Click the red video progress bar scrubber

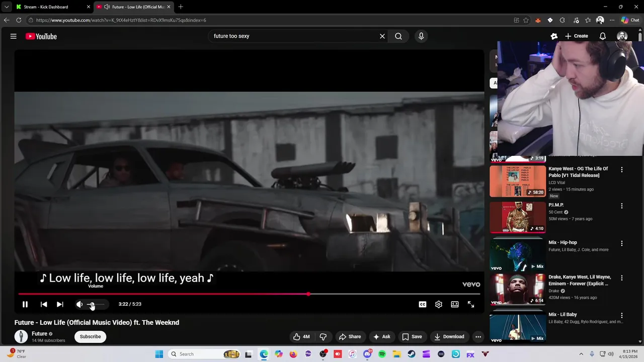click(308, 294)
